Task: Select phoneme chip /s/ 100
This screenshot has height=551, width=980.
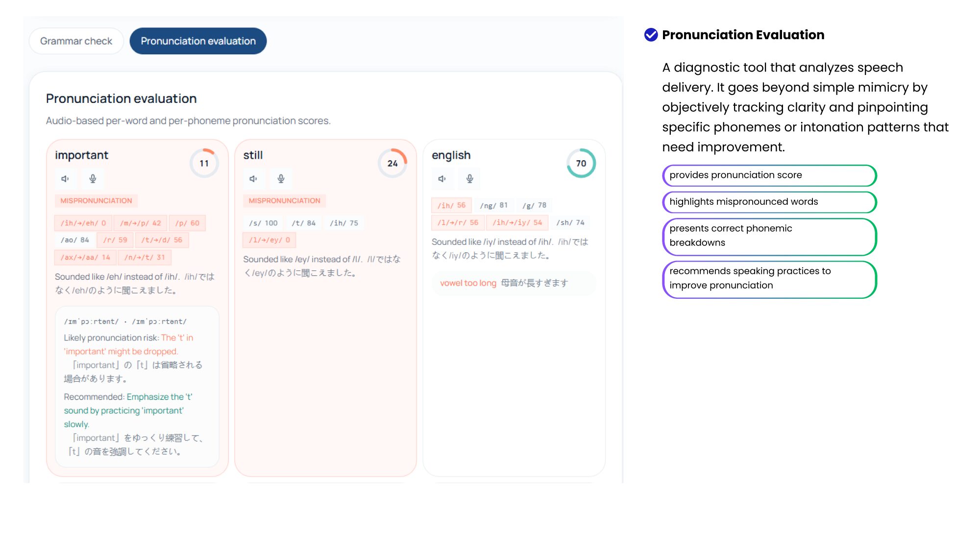Action: tap(263, 223)
